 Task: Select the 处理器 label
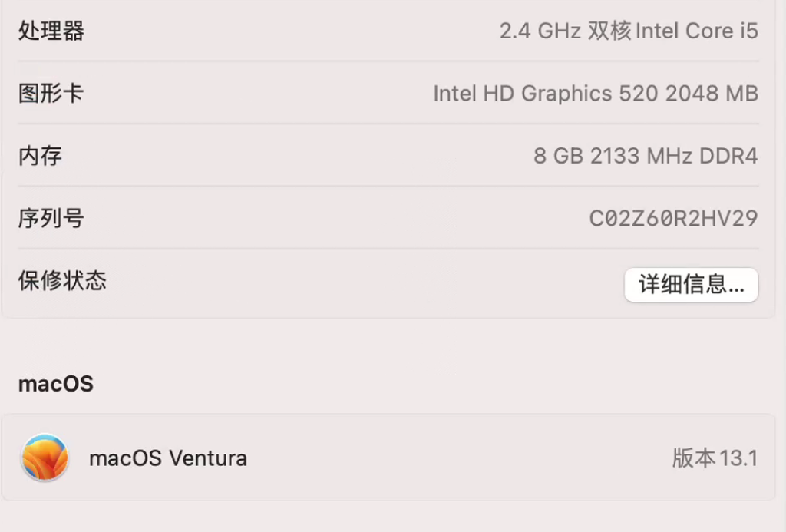(51, 31)
